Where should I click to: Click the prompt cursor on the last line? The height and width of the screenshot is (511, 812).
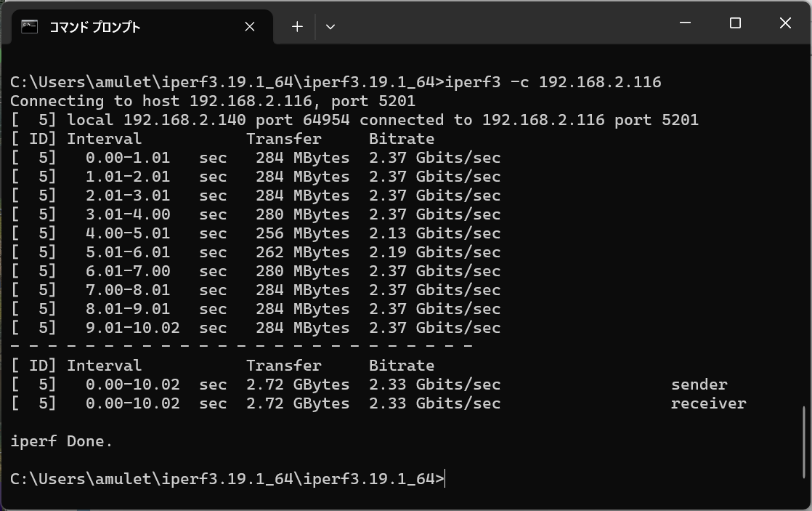coord(444,479)
